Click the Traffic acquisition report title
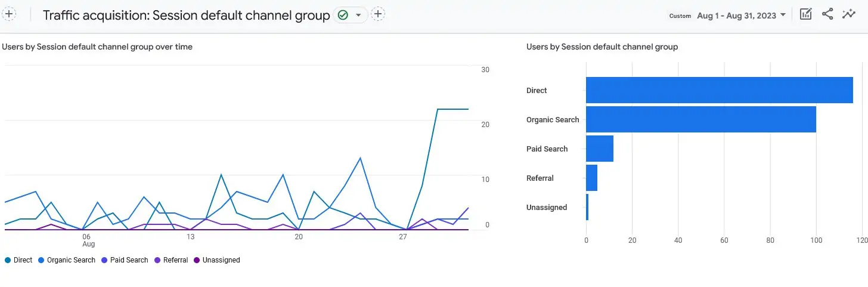 [186, 16]
